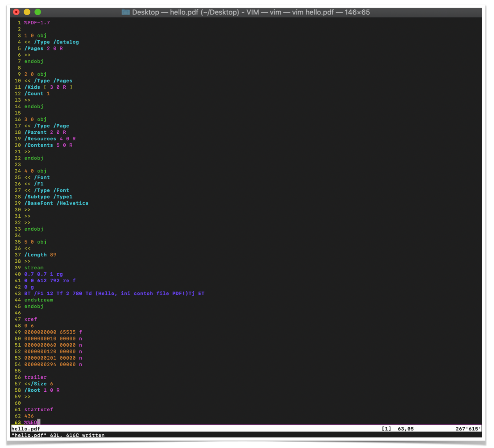This screenshot has width=494, height=448.
Task: Click the "%%EO" text on line 63
Action: click(x=30, y=422)
